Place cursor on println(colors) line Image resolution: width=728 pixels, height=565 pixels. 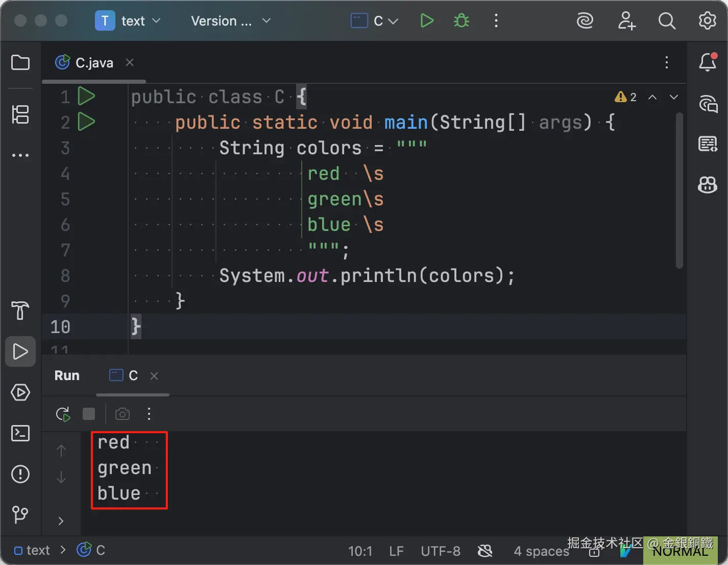(x=367, y=275)
